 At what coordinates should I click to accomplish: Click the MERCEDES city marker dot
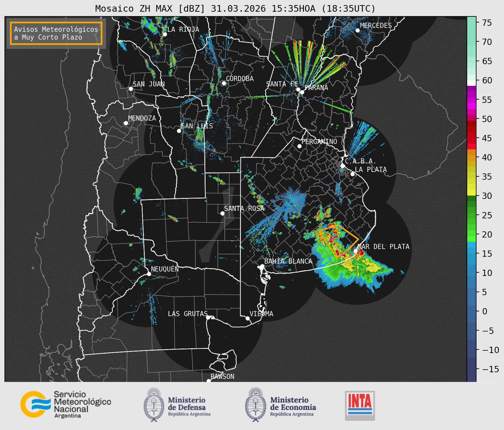pyautogui.click(x=357, y=31)
